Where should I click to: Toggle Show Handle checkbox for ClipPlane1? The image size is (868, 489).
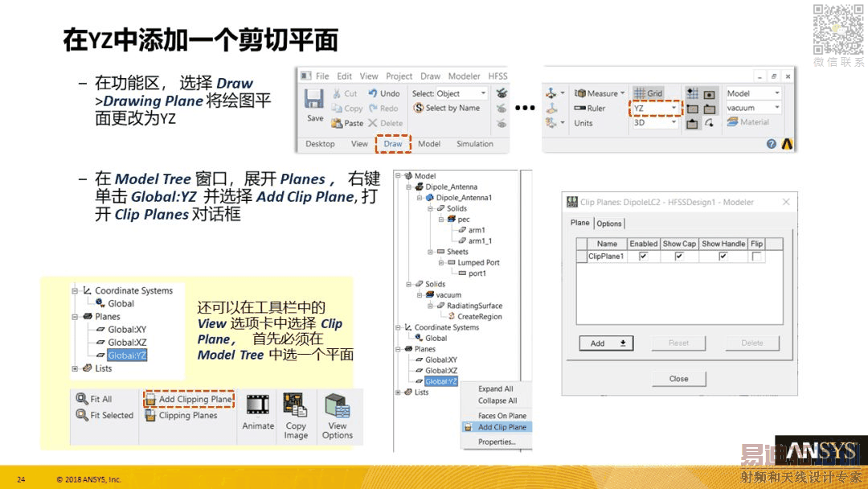click(x=723, y=257)
